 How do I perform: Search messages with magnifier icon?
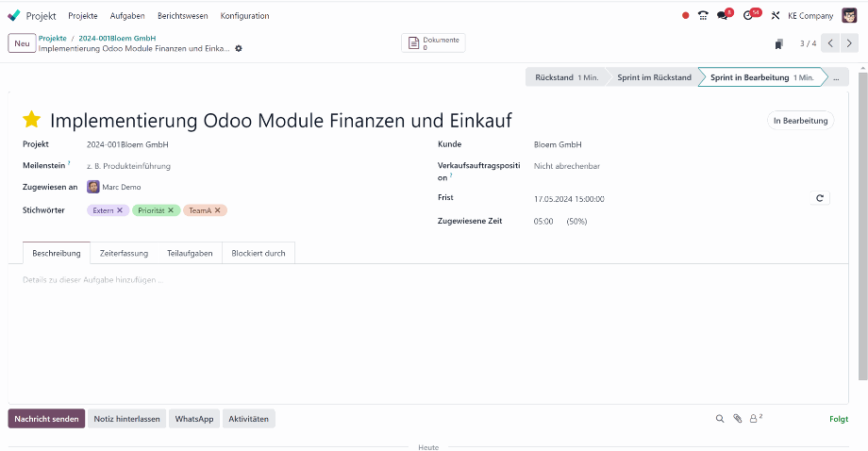(x=720, y=419)
